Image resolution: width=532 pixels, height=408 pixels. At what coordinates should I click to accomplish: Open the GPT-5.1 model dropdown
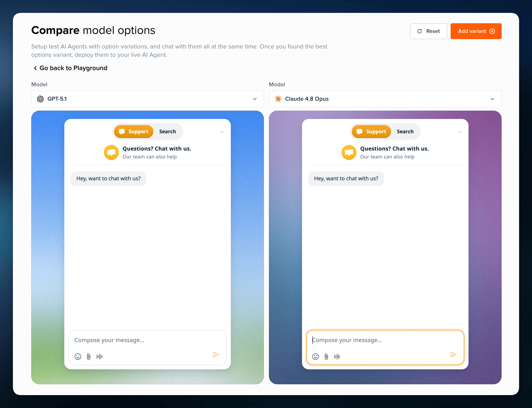147,99
